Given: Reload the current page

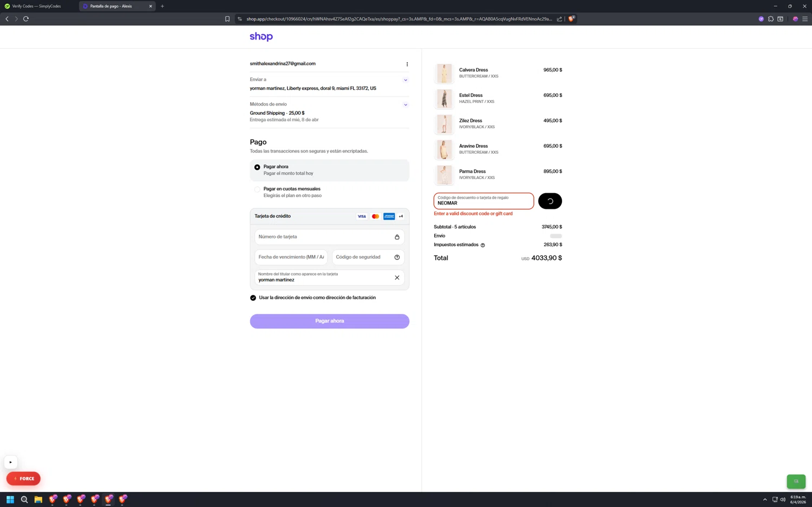Looking at the screenshot, I should coord(26,19).
